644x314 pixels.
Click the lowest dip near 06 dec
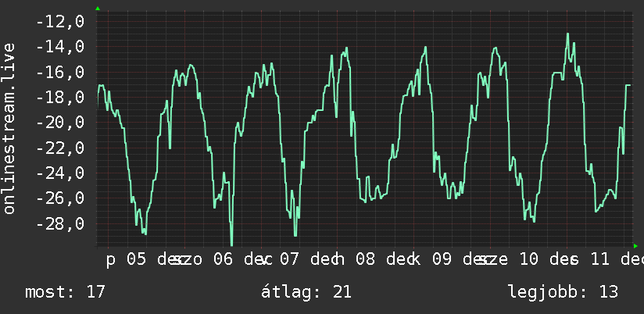231,244
